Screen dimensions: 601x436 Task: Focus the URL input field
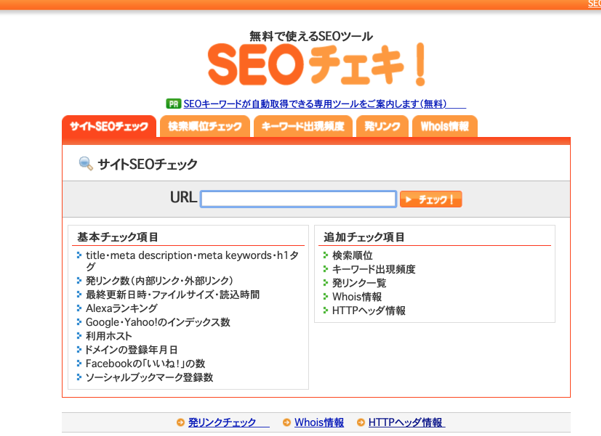(x=298, y=199)
